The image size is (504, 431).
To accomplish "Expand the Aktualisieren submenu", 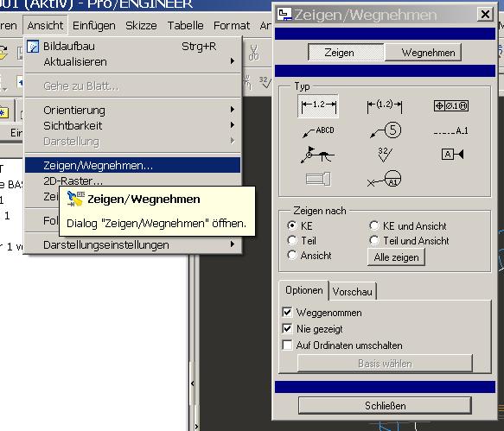I will click(132, 61).
